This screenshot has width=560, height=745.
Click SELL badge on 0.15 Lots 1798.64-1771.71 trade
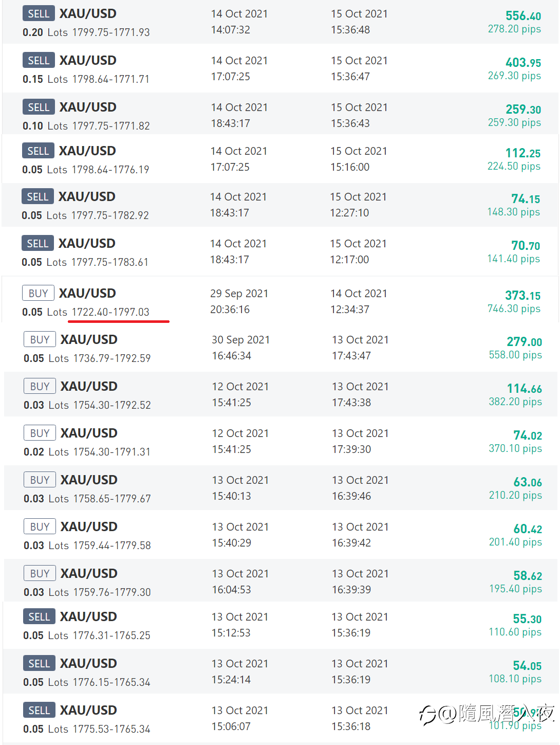tap(39, 61)
